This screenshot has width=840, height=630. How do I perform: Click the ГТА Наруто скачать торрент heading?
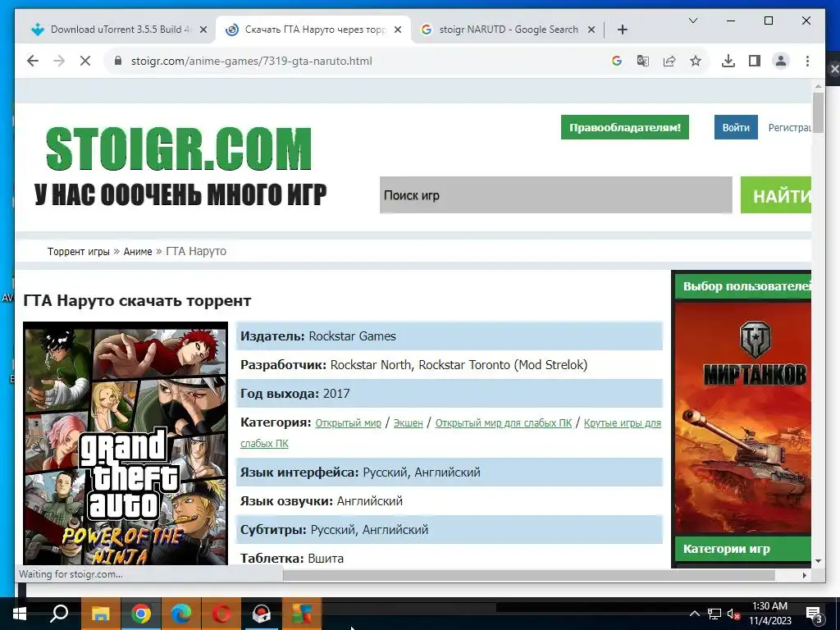(137, 300)
